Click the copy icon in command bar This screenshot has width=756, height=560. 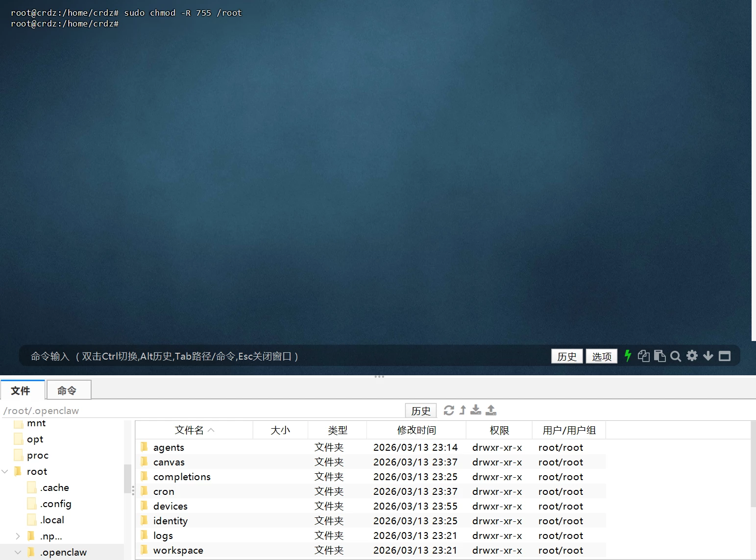click(x=643, y=356)
